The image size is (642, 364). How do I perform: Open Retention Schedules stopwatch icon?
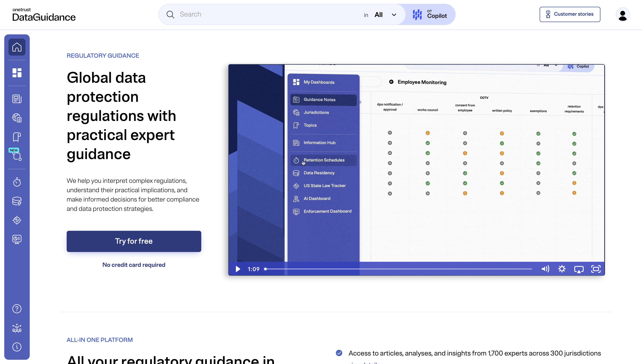coord(17,182)
